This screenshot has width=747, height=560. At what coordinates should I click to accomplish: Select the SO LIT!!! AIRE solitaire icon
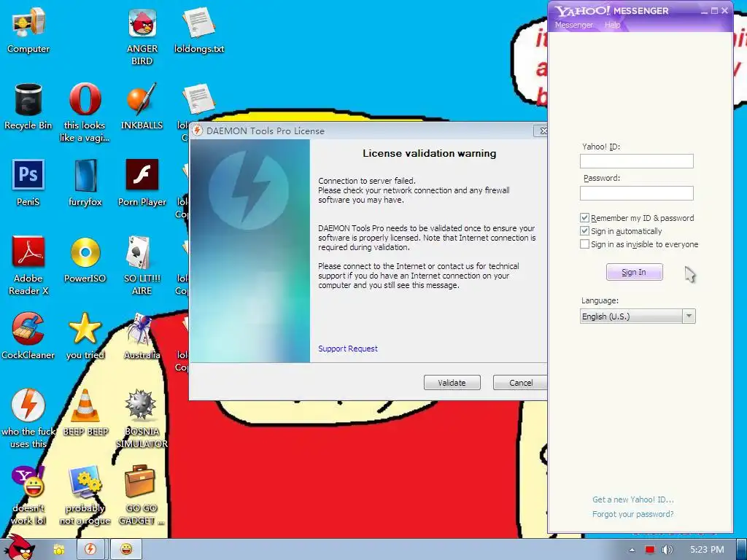tap(142, 265)
